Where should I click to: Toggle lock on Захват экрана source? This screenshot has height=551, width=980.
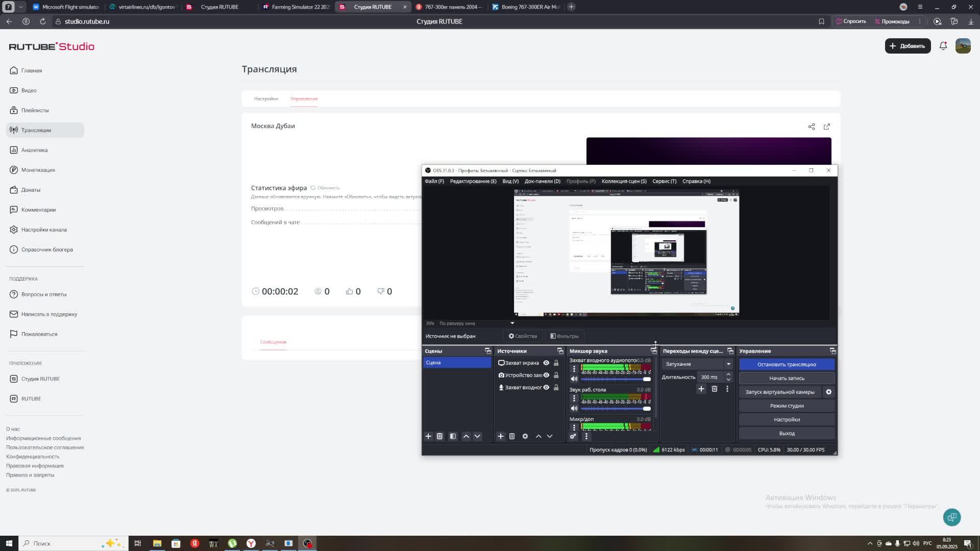[556, 363]
